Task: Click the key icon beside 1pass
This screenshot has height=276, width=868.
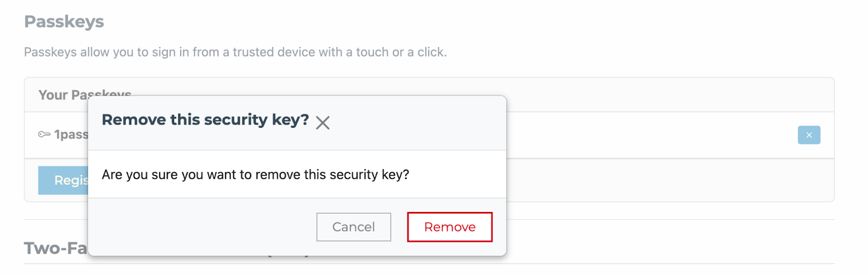Action: pos(44,134)
